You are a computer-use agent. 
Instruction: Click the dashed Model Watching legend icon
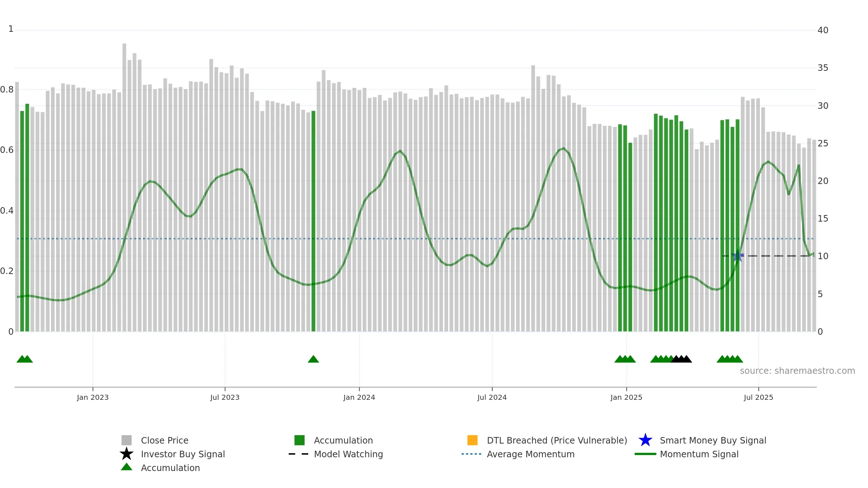(x=298, y=454)
